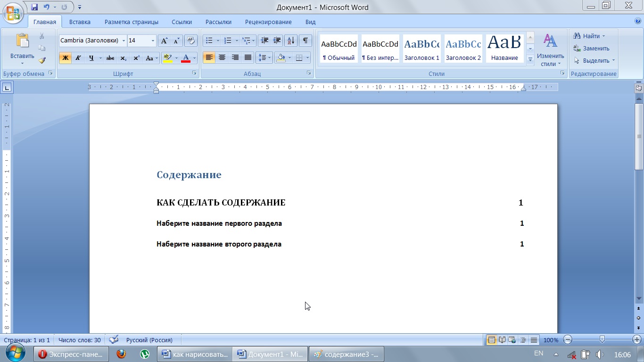Select the Format Painter brush icon
The image size is (644, 362).
coord(42,60)
